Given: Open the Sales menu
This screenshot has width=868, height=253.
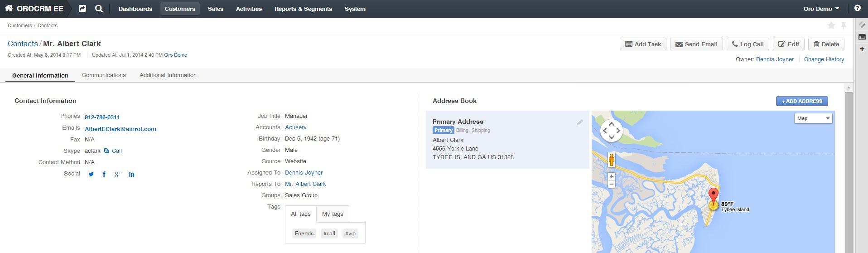Looking at the screenshot, I should pos(216,9).
